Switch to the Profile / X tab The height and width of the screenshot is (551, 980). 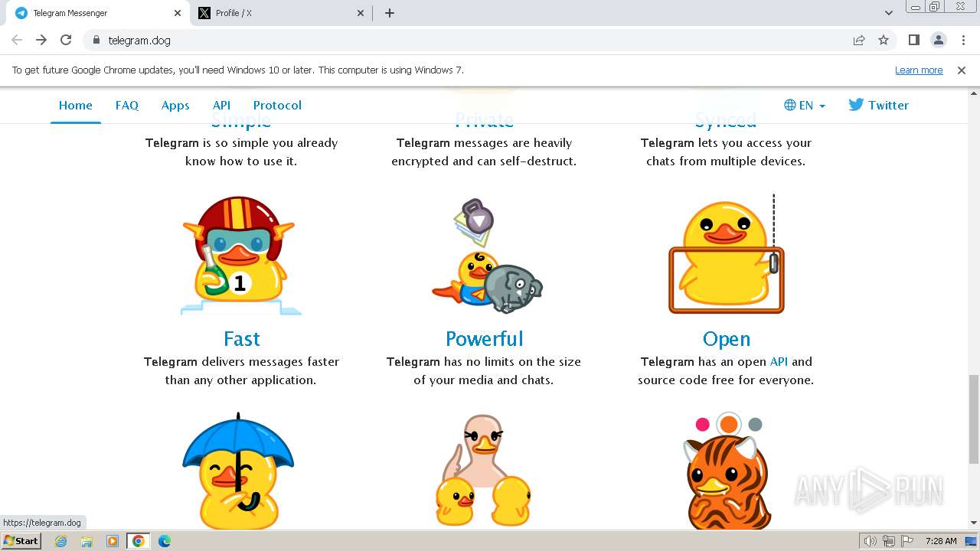pos(281,13)
